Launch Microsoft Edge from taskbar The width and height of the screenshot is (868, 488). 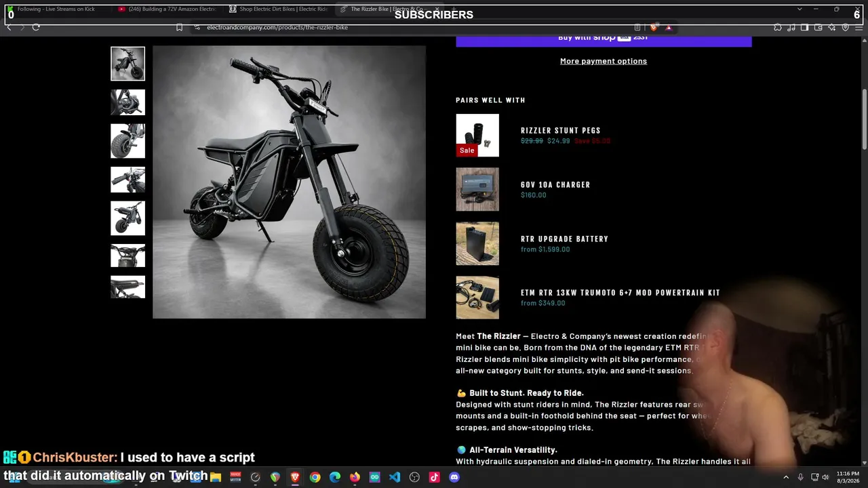(335, 477)
